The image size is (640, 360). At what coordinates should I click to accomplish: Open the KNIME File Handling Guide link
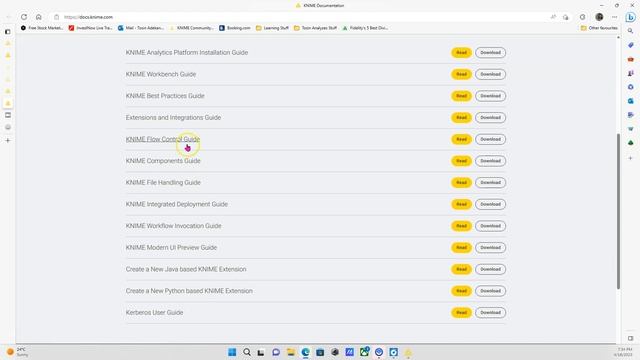pyautogui.click(x=163, y=182)
